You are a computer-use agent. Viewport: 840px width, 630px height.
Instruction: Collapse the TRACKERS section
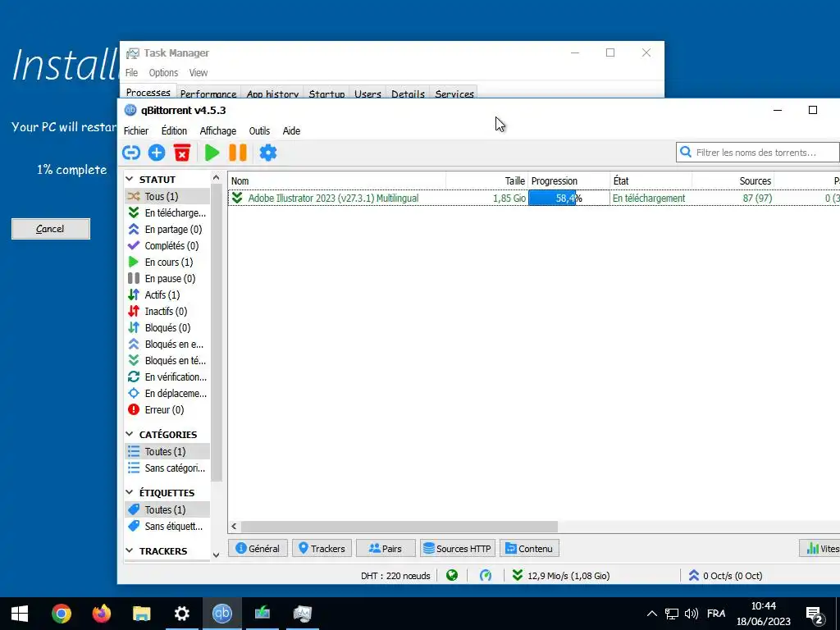tap(129, 550)
